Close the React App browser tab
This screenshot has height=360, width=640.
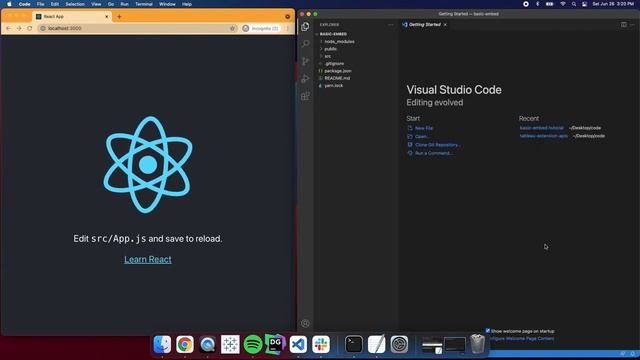pos(107,17)
